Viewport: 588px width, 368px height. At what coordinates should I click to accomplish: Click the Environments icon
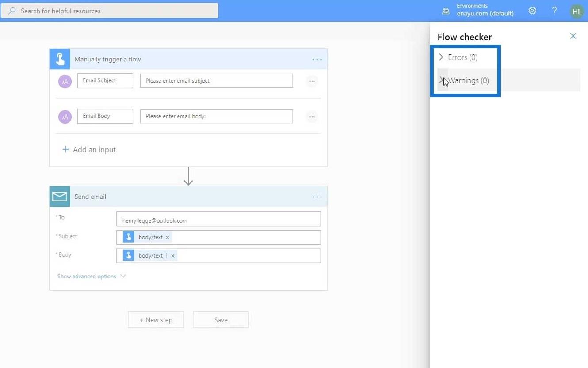[446, 11]
